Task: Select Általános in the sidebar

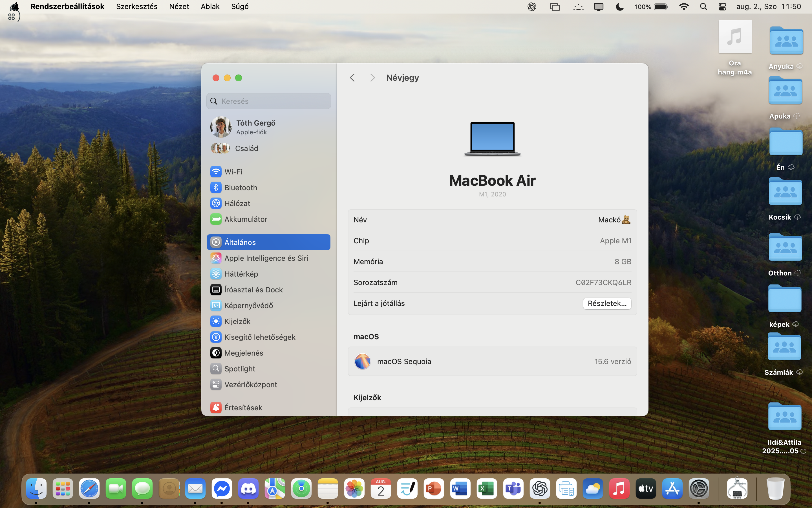Action: click(x=268, y=242)
